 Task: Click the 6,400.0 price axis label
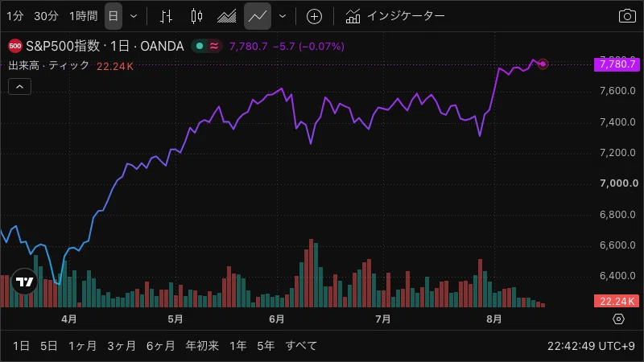(x=617, y=276)
